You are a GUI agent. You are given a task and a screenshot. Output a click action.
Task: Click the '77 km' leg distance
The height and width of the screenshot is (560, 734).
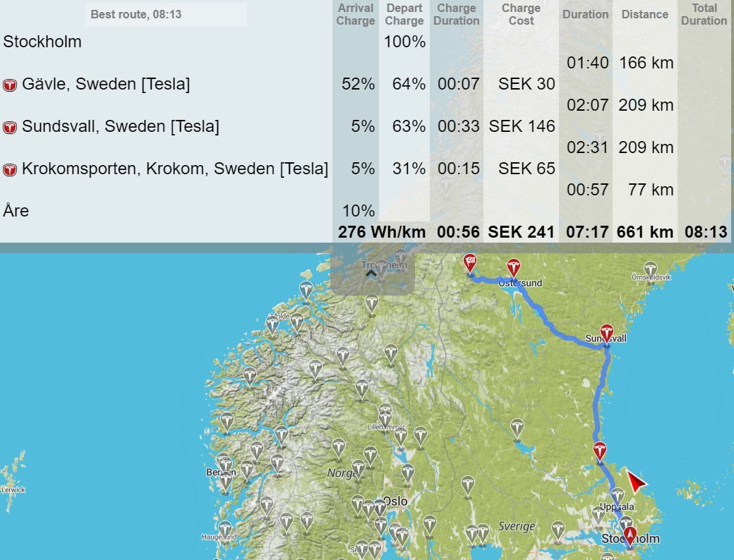click(x=651, y=190)
